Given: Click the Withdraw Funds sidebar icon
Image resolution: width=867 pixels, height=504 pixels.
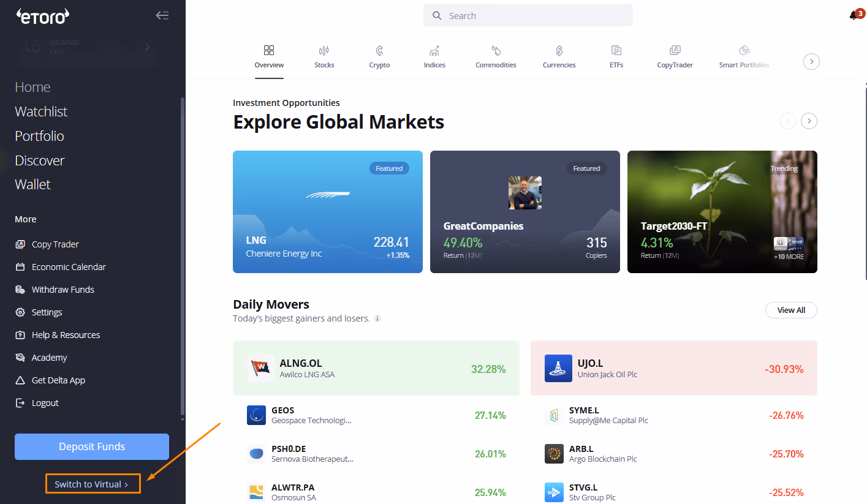Looking at the screenshot, I should tap(20, 290).
